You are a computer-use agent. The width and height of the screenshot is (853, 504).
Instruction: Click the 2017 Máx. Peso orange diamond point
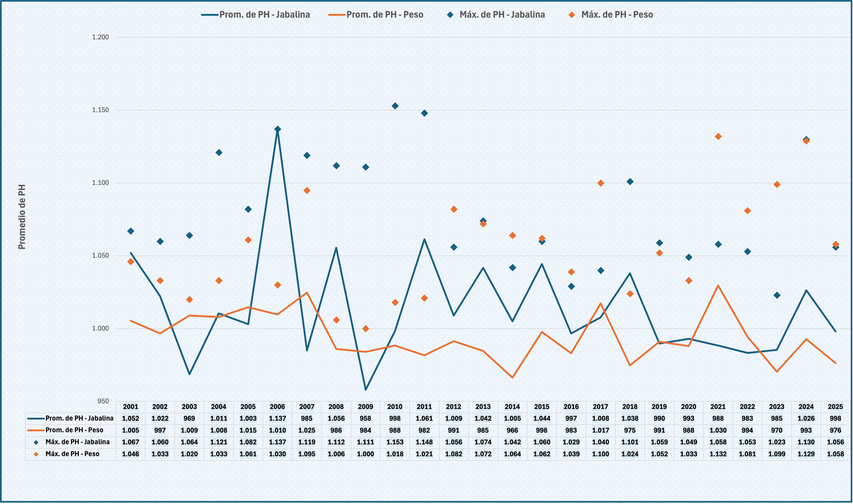(601, 183)
